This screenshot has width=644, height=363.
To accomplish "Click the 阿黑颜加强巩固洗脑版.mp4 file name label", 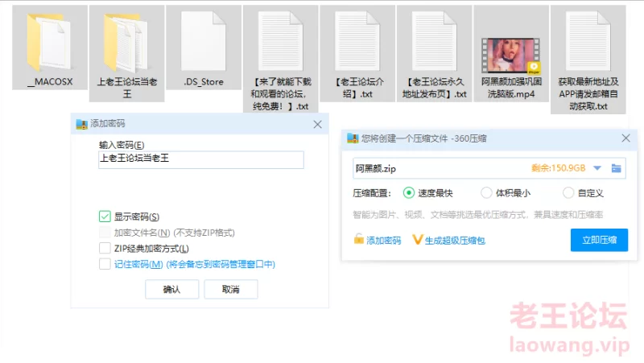I will (x=511, y=88).
